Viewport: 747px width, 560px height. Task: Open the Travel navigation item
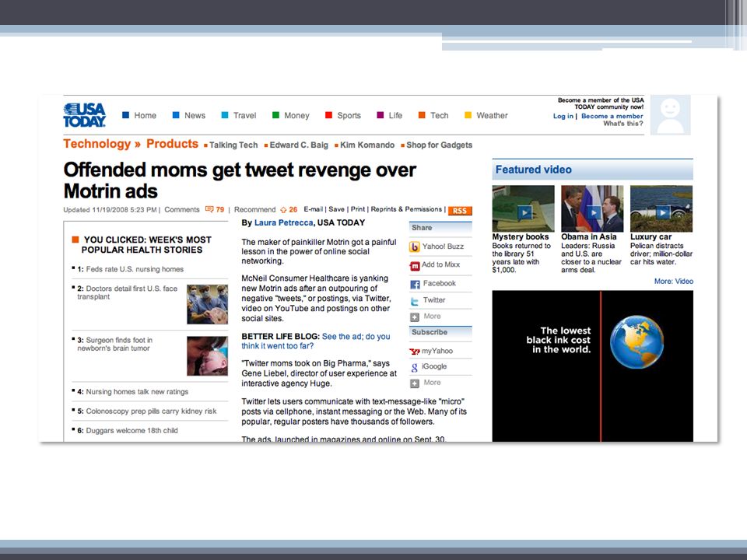pyautogui.click(x=244, y=115)
